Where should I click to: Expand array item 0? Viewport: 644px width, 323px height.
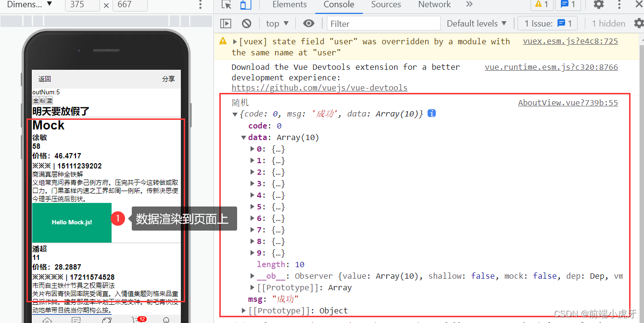pos(252,149)
